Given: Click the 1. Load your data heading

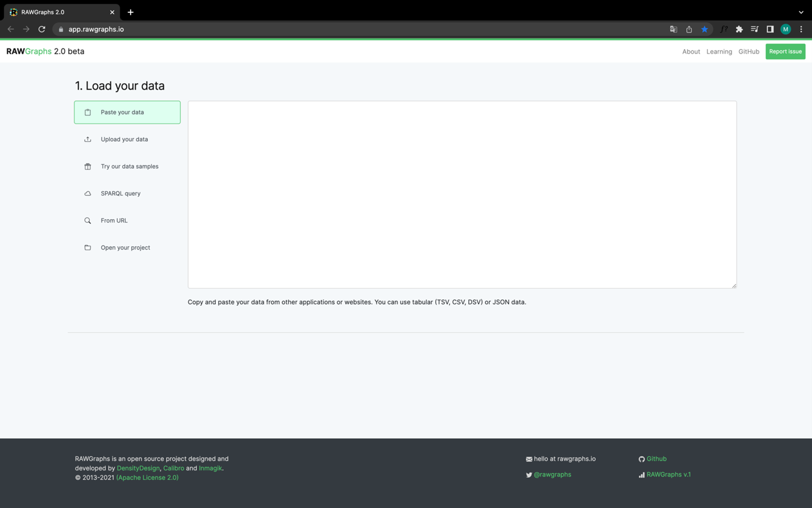Looking at the screenshot, I should [120, 86].
